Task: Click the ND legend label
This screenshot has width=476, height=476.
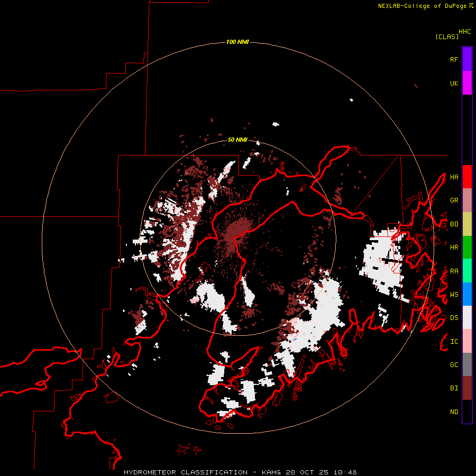Action: point(454,412)
